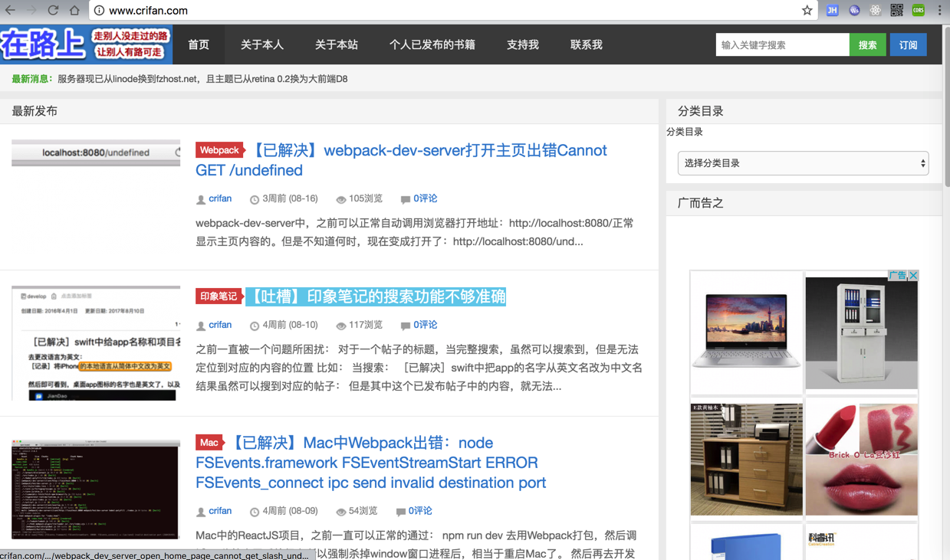Open 0评论 link on 印象笔记 post
Screen dimensions: 950x560
425,325
